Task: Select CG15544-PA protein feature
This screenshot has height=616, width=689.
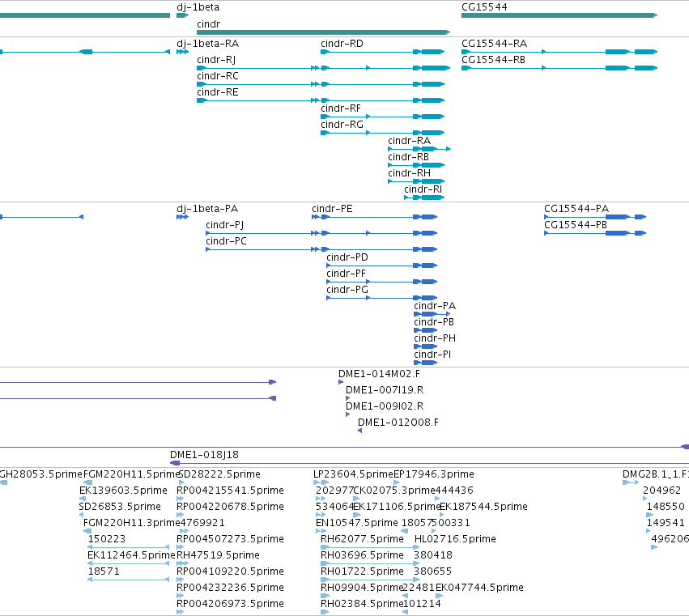Action: pos(595,217)
